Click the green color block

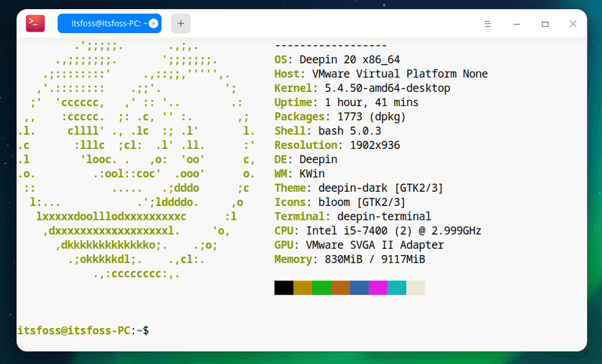[x=321, y=288]
